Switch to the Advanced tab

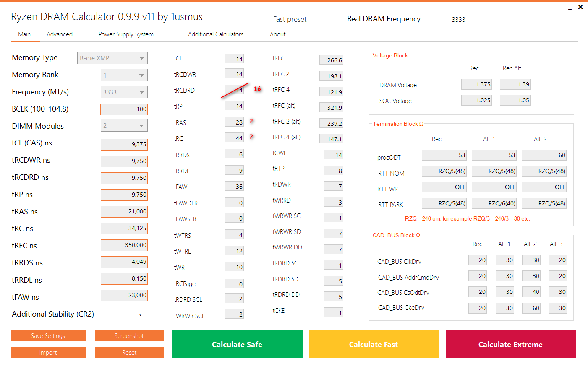click(x=60, y=34)
